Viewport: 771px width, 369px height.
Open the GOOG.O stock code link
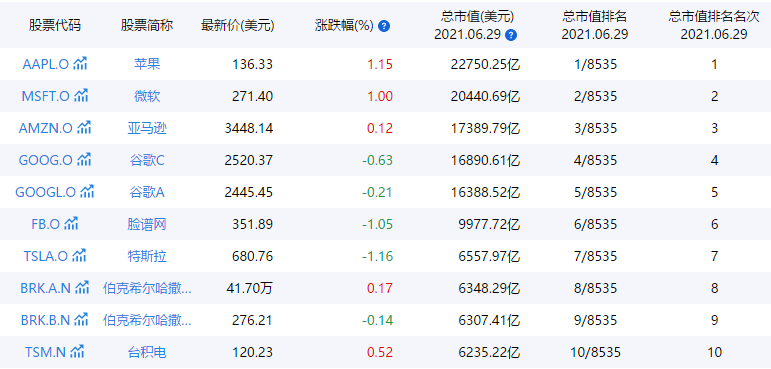[x=46, y=160]
